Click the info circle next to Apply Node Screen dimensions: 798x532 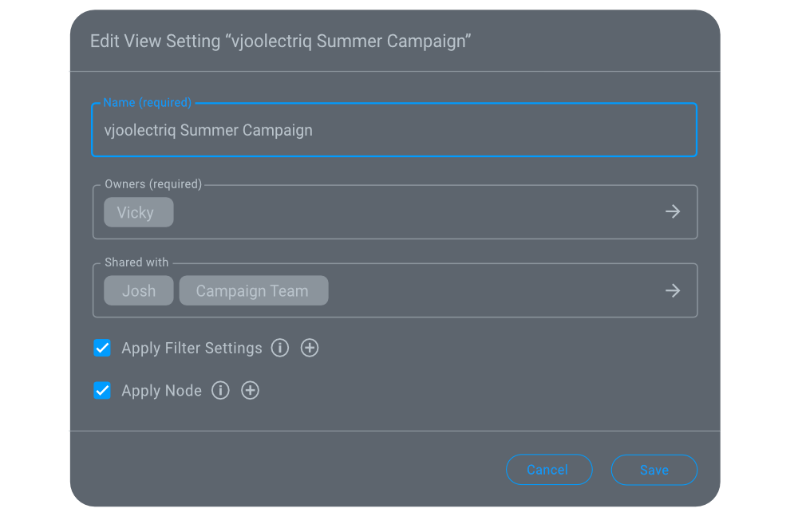point(220,390)
